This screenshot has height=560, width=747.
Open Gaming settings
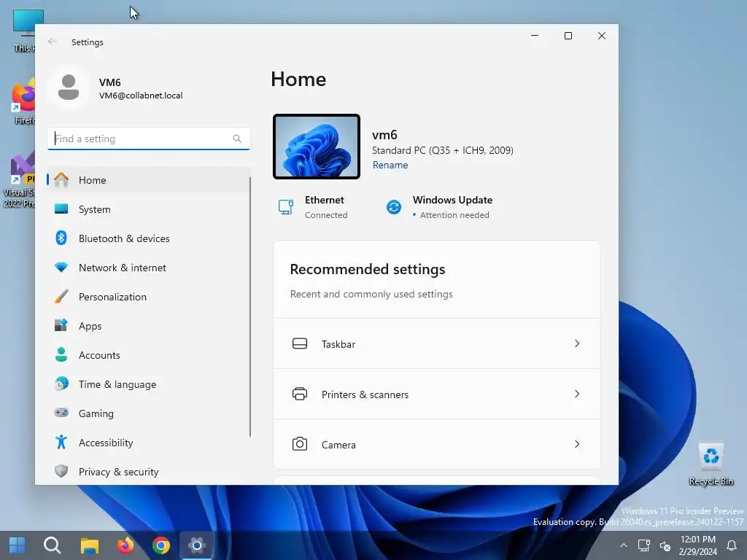coord(148,413)
